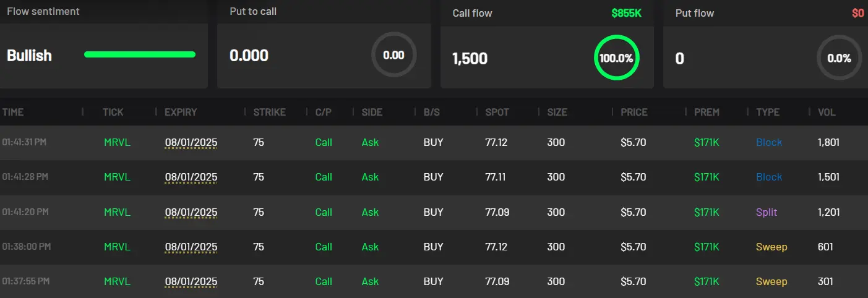This screenshot has width=868, height=298.
Task: Click the Sweep type with volume 601
Action: (771, 247)
